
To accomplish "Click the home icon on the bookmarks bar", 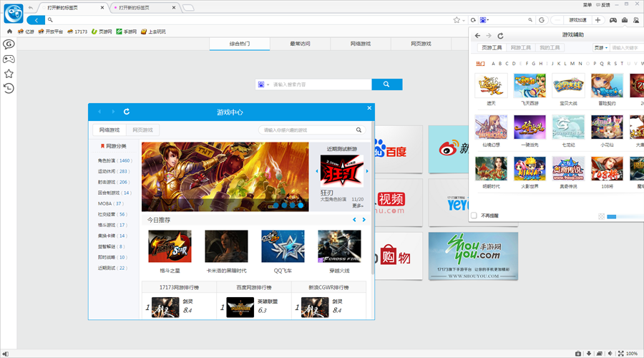I will point(9,32).
